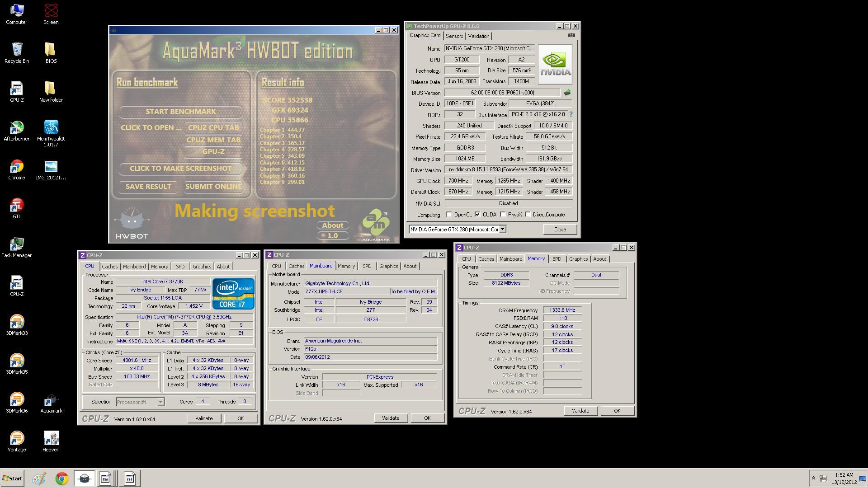Expand the GPU selection dropdown in GPU-Z
This screenshot has width=868, height=488.
[502, 230]
